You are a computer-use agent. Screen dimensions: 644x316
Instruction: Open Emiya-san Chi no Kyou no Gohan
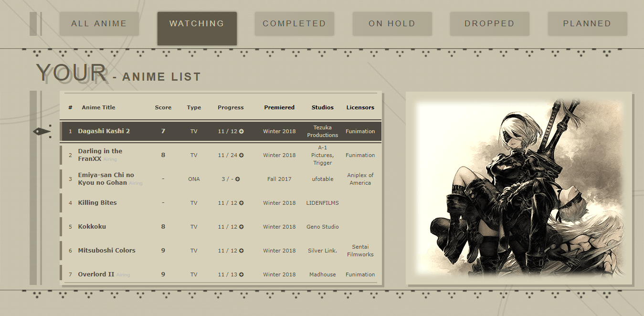tap(106, 179)
